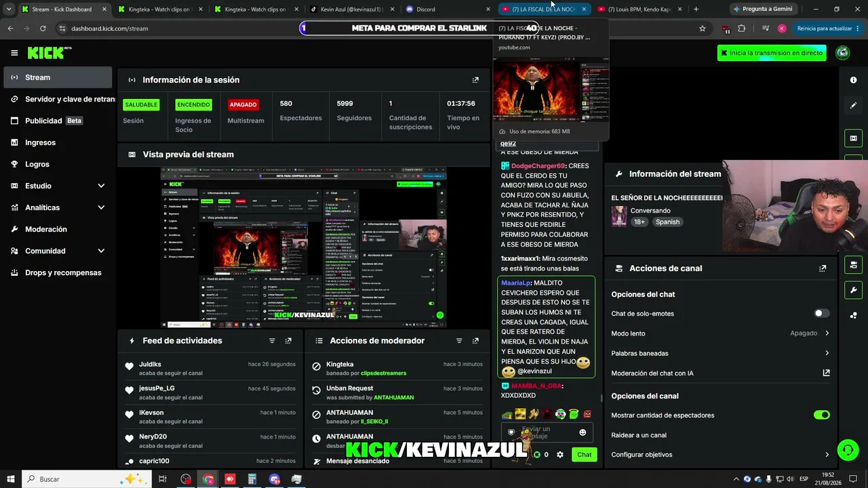
Task: Disable Mostrar cantidad de espectadores switch
Action: click(x=821, y=415)
